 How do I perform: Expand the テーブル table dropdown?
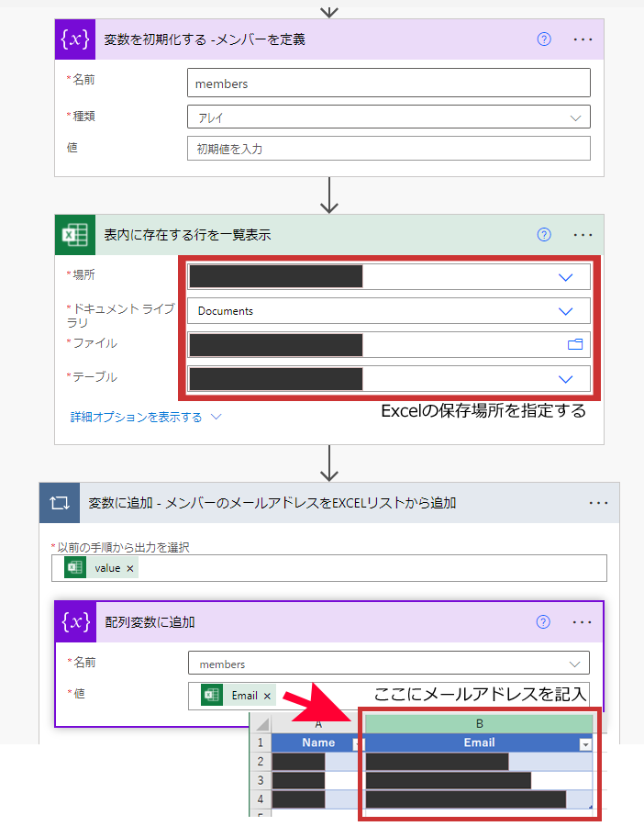[565, 379]
